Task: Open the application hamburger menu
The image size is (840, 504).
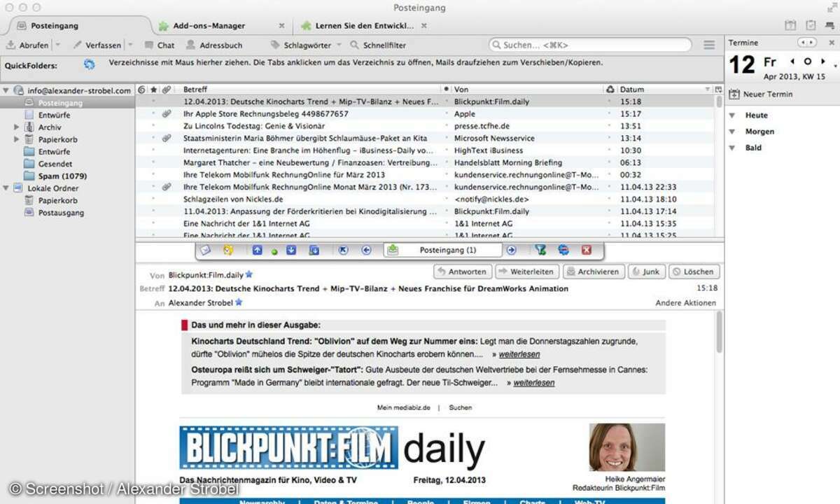Action: (709, 45)
